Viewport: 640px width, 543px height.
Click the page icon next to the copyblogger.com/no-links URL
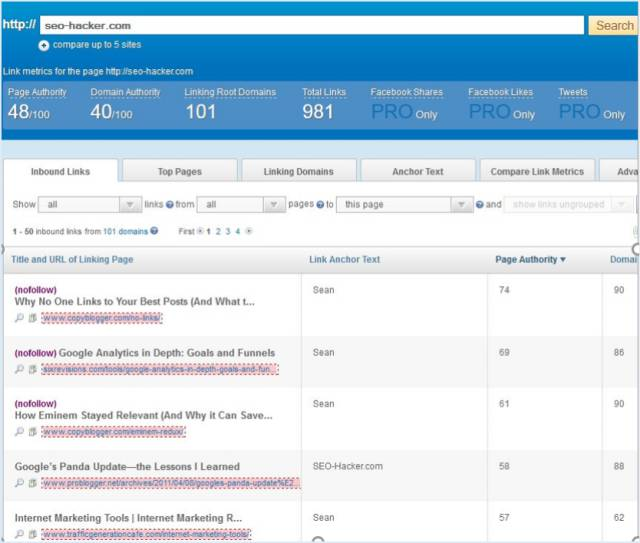[32, 318]
